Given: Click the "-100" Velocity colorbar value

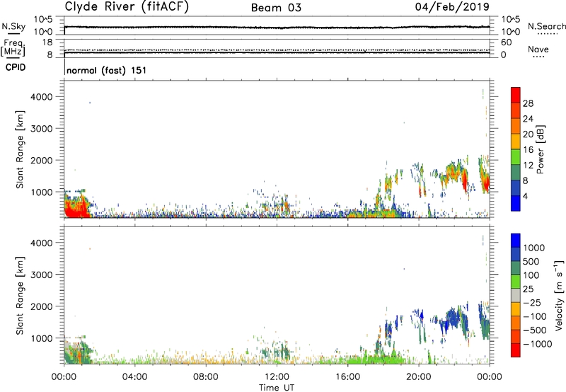Looking at the screenshot, I should coord(534,316).
